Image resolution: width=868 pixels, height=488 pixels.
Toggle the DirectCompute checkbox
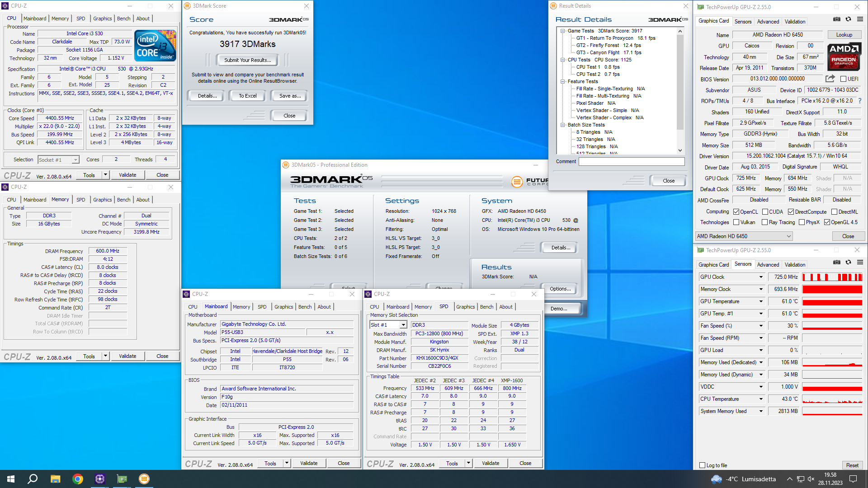pos(791,212)
